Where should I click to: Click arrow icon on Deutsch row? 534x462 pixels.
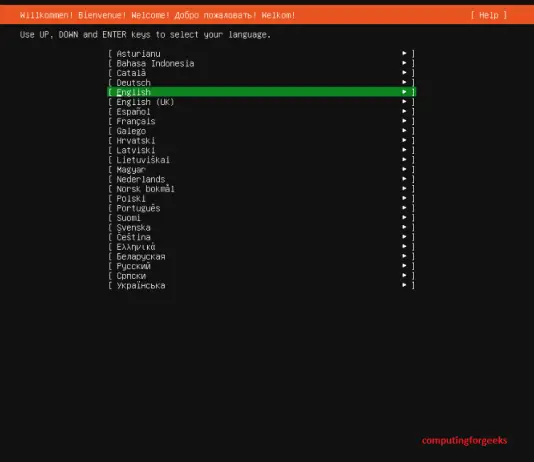click(x=404, y=82)
